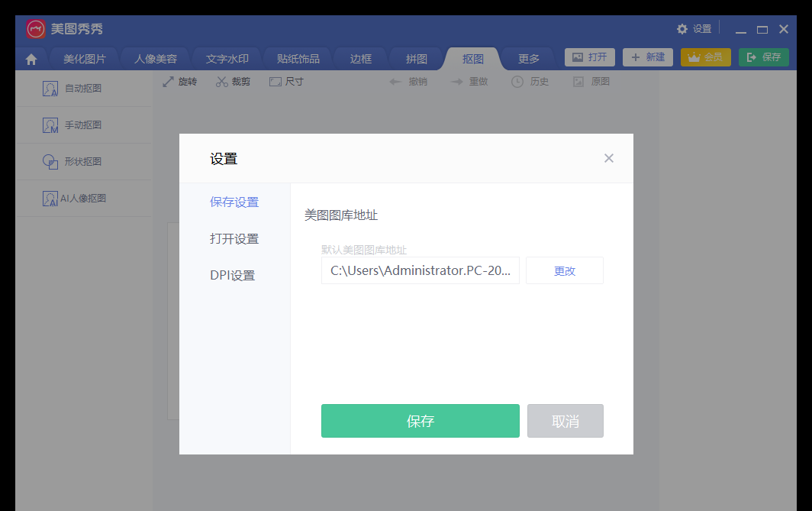The width and height of the screenshot is (812, 511).
Task: Click the 新建 new button
Action: (648, 57)
